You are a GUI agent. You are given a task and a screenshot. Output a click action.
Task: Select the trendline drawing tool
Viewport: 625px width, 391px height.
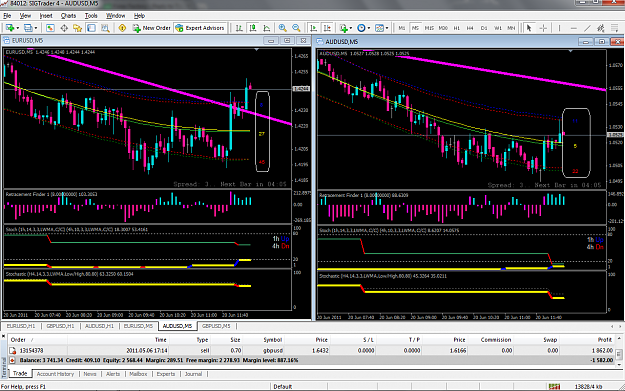(x=587, y=28)
